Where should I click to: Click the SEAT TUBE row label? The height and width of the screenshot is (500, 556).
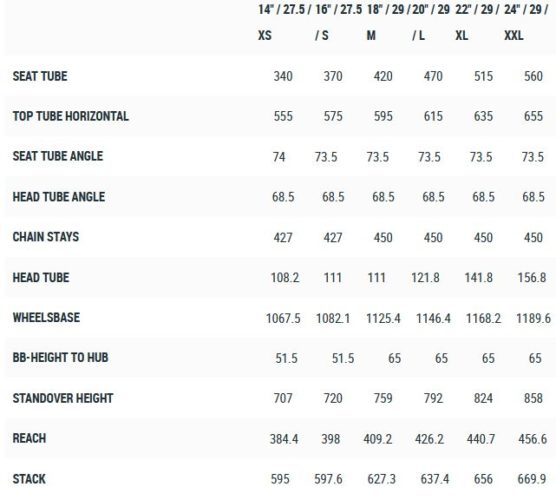(40, 76)
